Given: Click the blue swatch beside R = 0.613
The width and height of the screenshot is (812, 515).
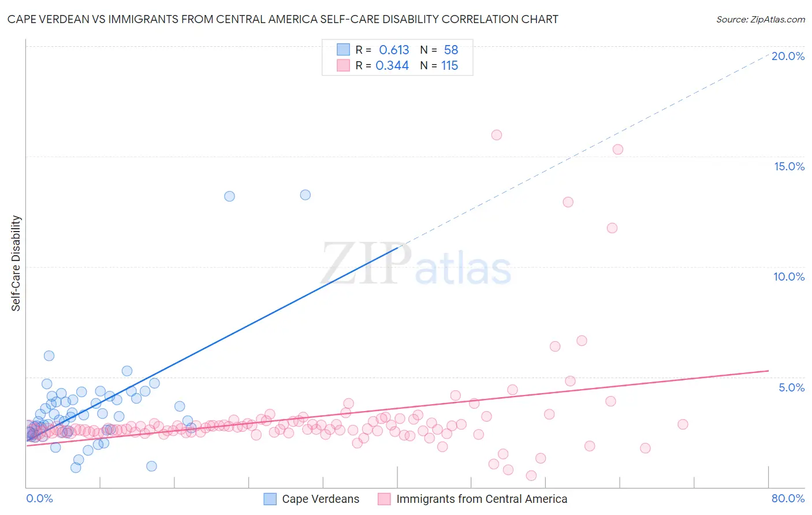Looking at the screenshot, I should (x=344, y=50).
